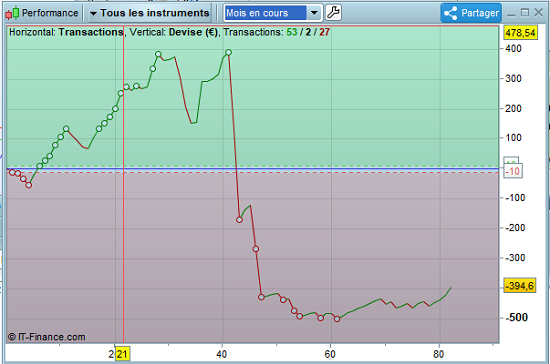Click the yellow 21 transaction marker

coord(122,354)
